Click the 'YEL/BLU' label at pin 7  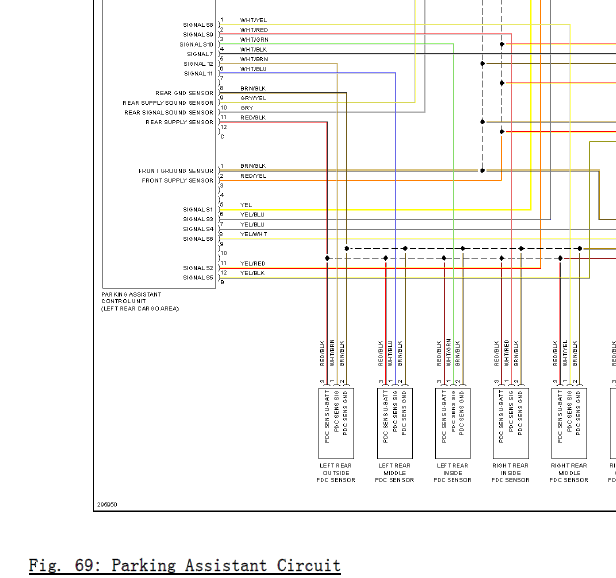(x=252, y=225)
